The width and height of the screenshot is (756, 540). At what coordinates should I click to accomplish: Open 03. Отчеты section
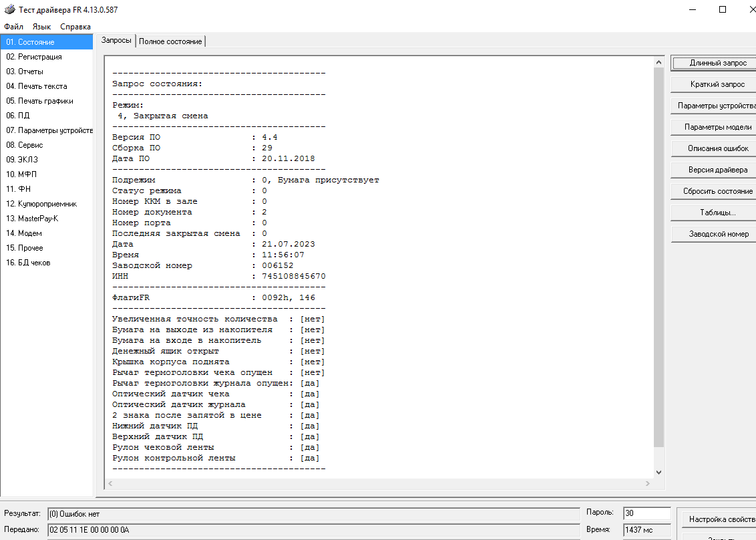(47, 72)
